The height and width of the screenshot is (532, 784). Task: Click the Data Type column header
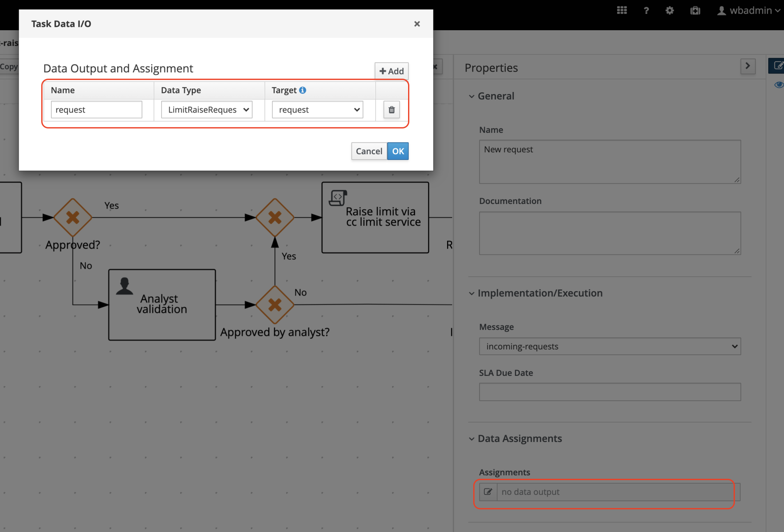tap(181, 90)
